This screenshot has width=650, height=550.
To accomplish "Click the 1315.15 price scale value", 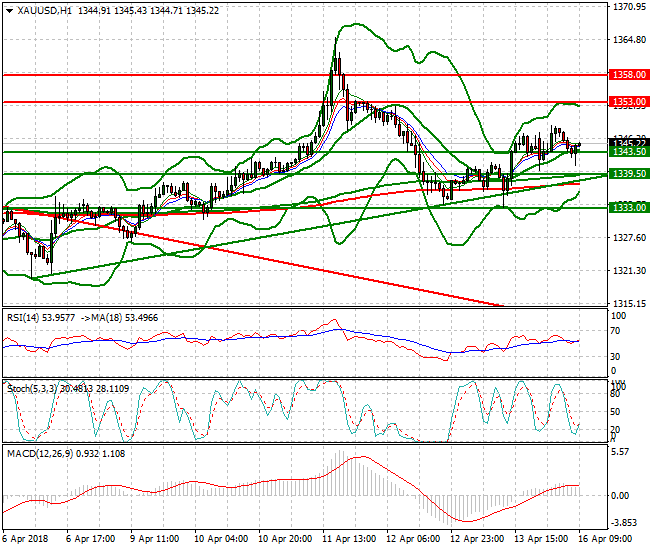I will pos(629,303).
